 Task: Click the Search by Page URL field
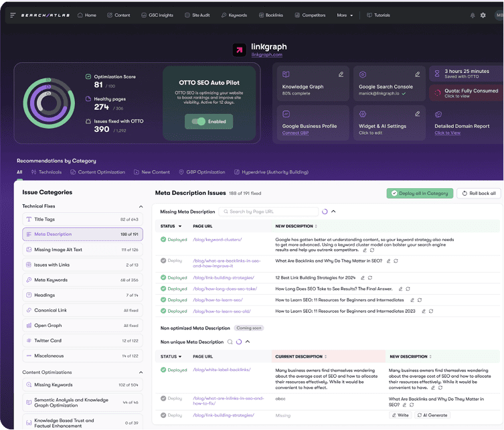click(x=270, y=212)
